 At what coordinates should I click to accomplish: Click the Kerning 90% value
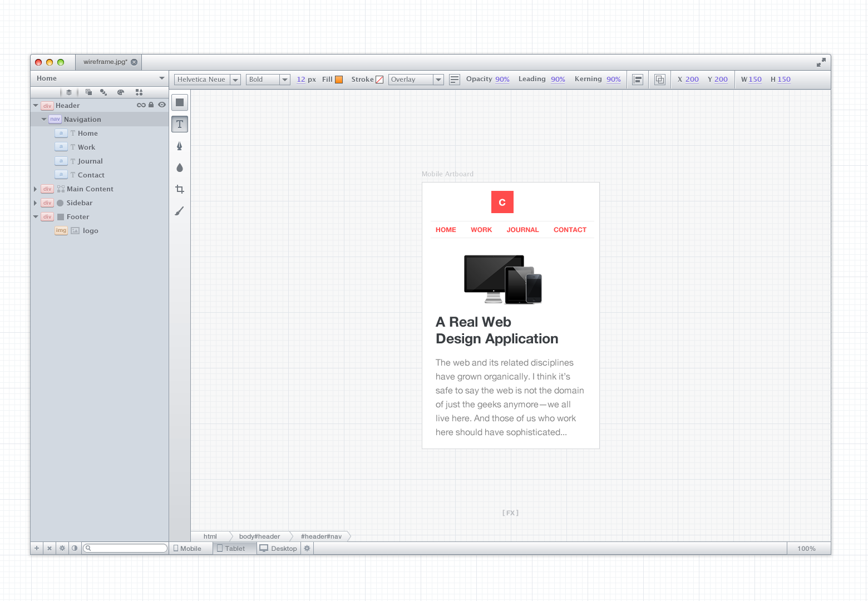pos(614,80)
